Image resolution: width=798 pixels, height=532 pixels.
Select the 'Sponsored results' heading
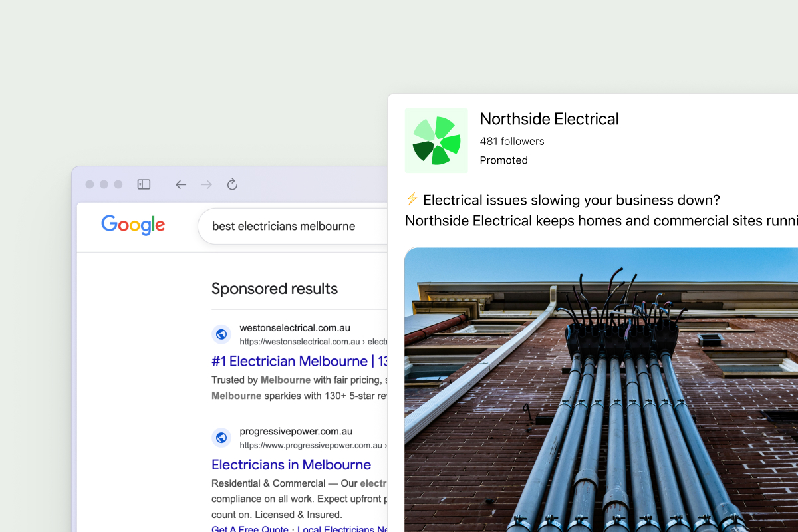coord(275,289)
